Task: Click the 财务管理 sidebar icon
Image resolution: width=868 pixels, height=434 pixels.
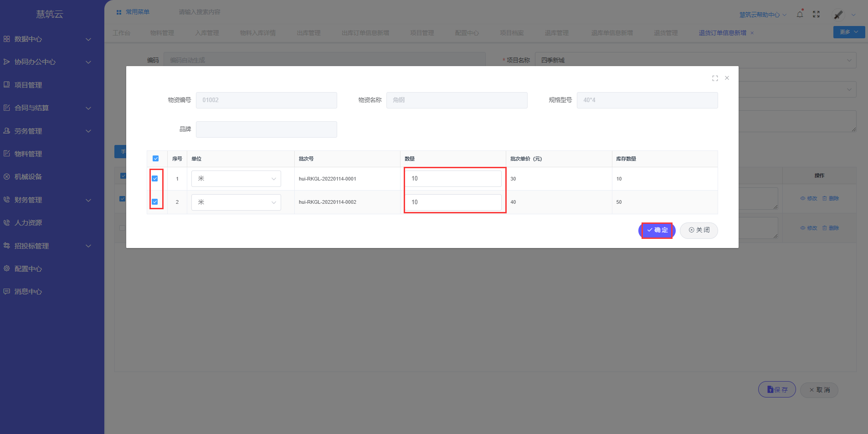Action: [7, 200]
